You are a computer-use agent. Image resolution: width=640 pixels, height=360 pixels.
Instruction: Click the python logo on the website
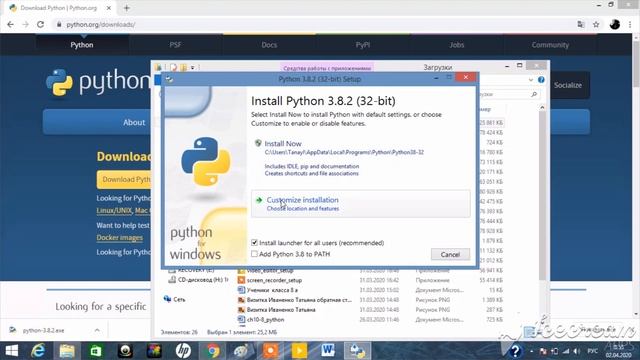click(x=98, y=82)
